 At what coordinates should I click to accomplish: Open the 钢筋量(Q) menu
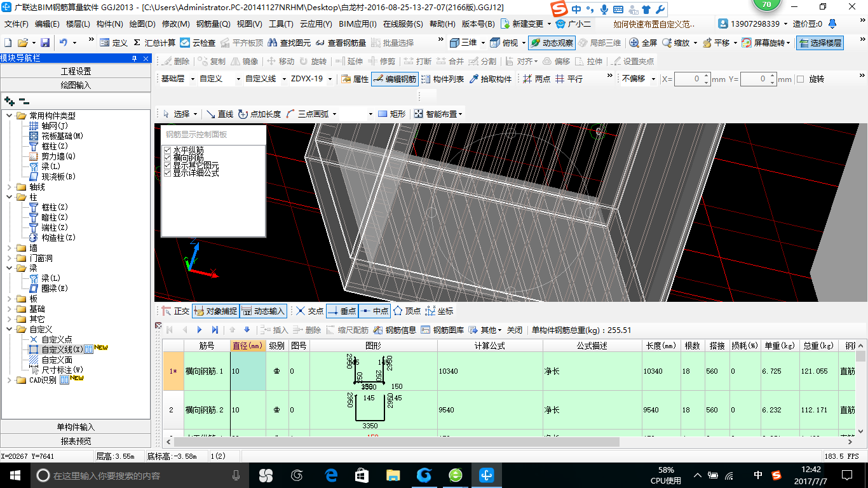pyautogui.click(x=214, y=24)
